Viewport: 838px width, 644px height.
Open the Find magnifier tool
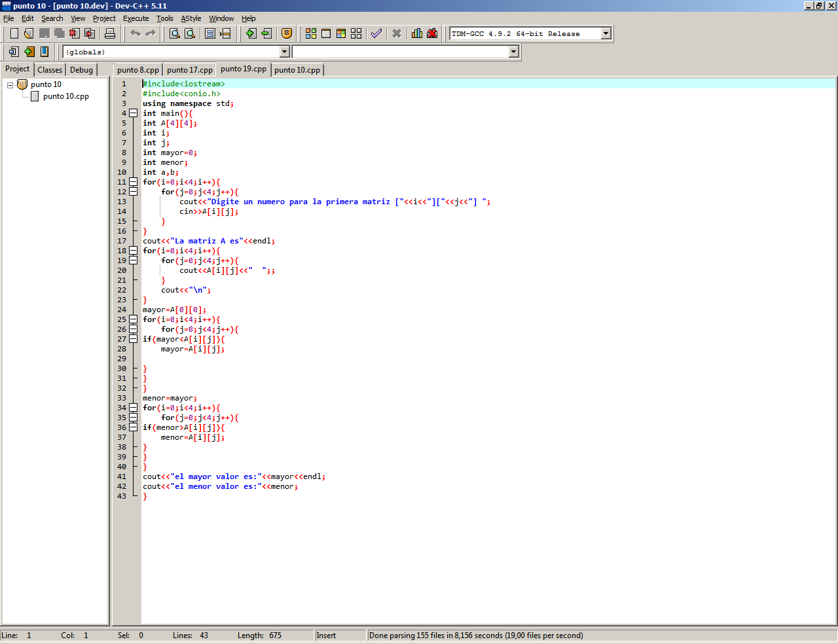[x=175, y=33]
